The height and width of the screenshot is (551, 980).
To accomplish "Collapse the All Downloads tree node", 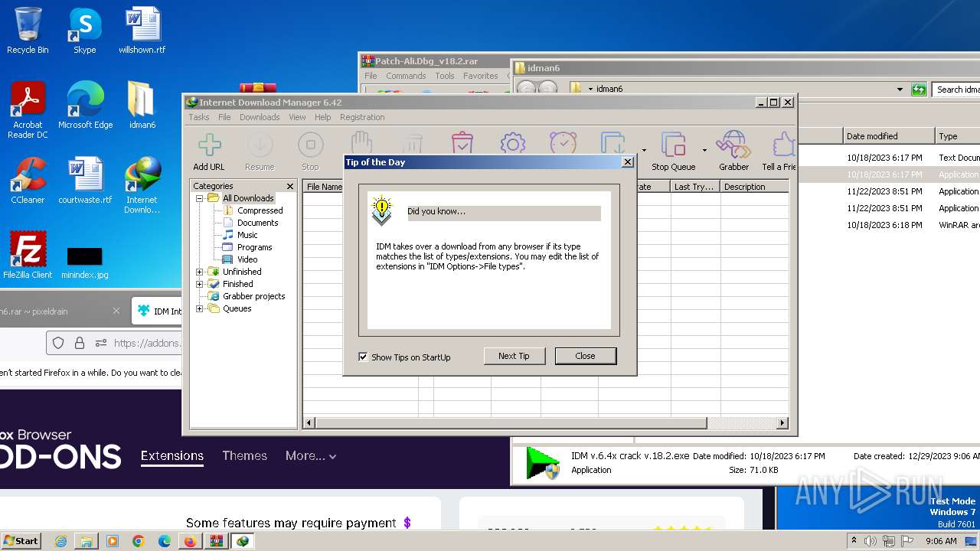I will coord(200,198).
